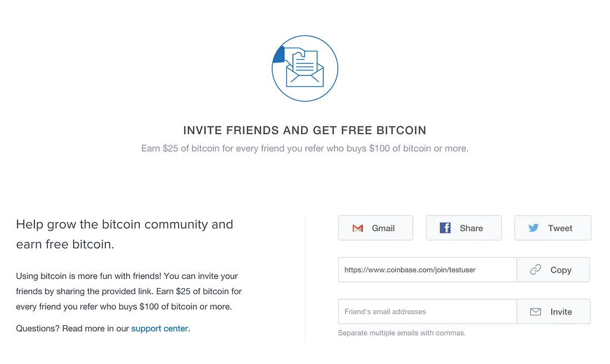Click the Friend's email addresses field
This screenshot has height=364, width=610.
click(427, 311)
